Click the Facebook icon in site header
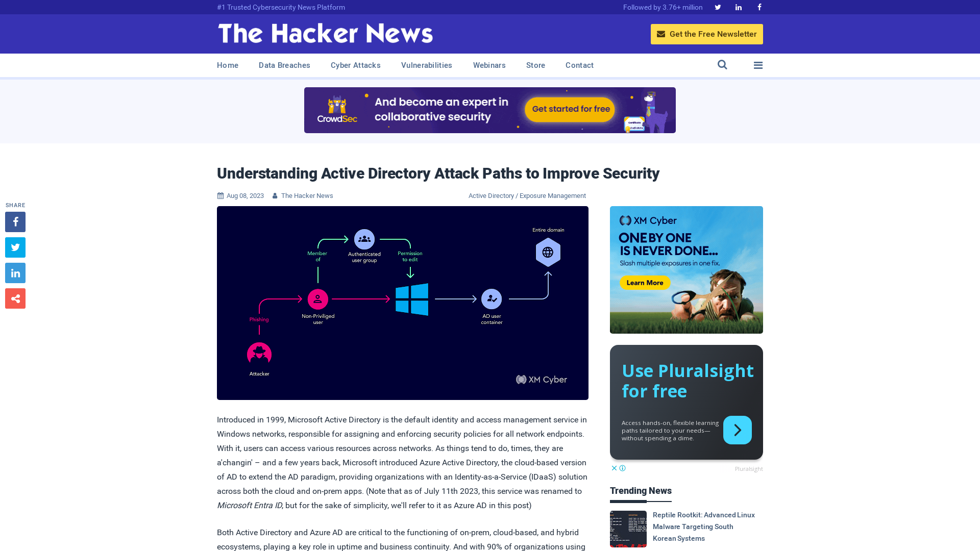980x551 pixels. (x=759, y=7)
